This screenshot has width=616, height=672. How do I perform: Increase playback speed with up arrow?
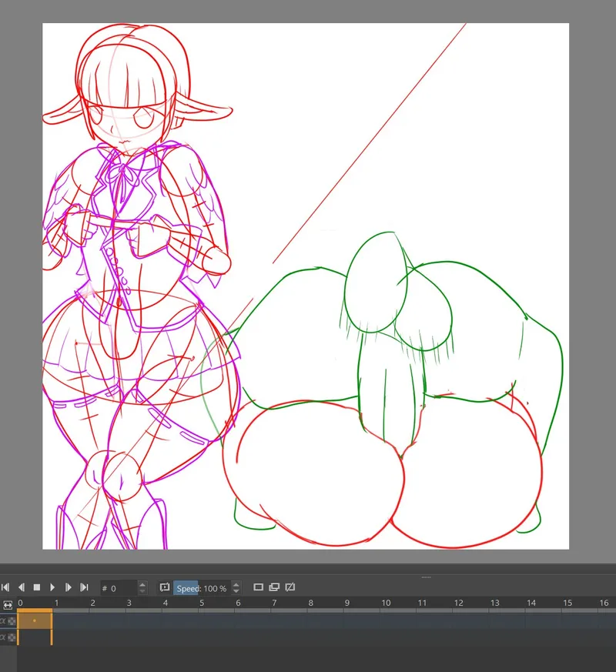236,584
